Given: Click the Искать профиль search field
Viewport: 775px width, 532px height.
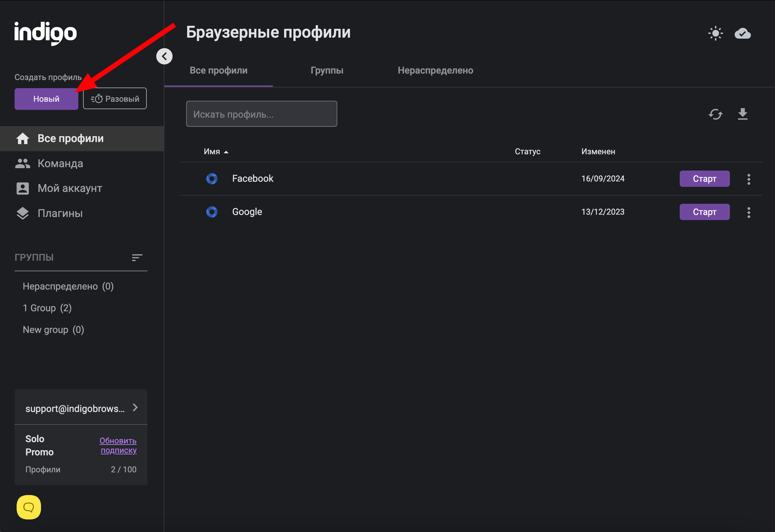Looking at the screenshot, I should coord(261,114).
